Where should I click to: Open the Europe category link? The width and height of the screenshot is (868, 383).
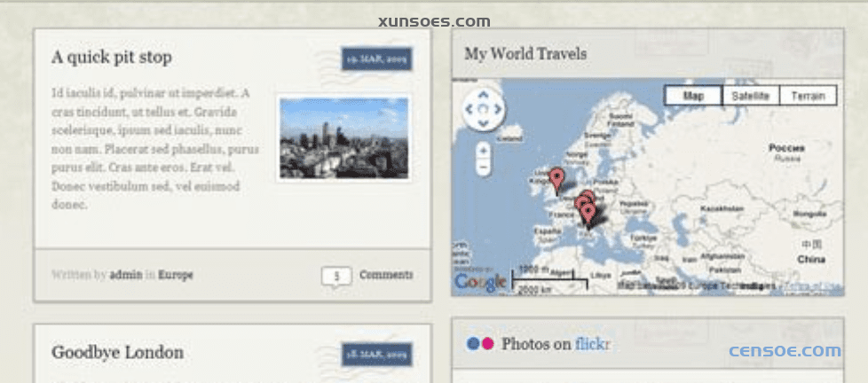coord(176,275)
